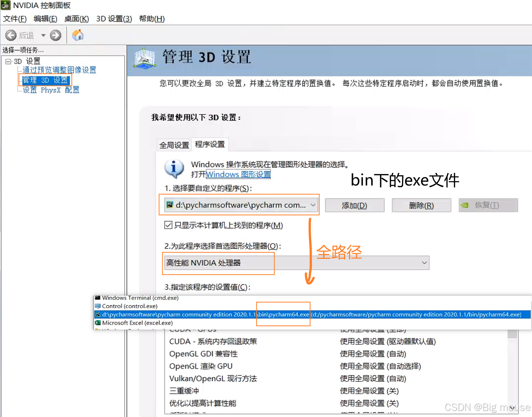Open the back history dropdown arrow
532x417 pixels.
43,35
